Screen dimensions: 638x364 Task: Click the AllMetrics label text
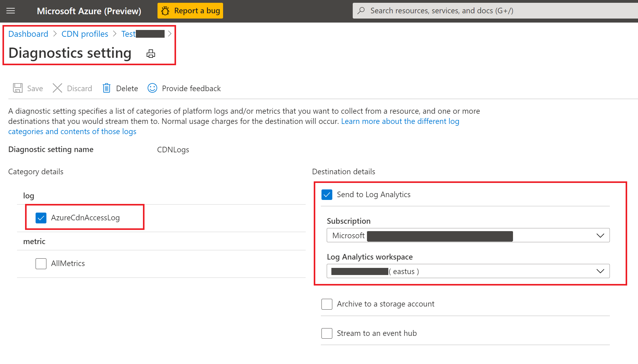(x=68, y=263)
